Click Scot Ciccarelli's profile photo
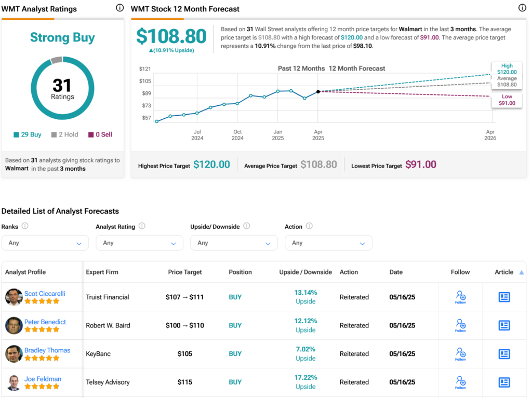The height and width of the screenshot is (398, 532). click(x=14, y=297)
